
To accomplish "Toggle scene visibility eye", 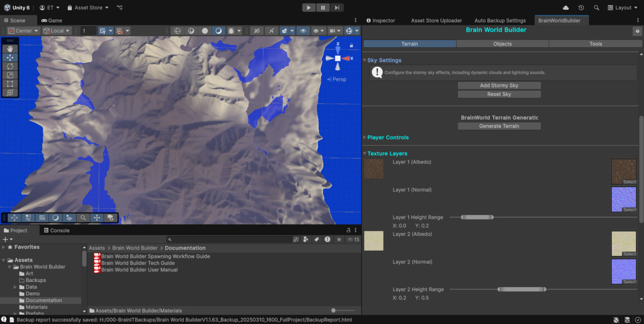I will 303,31.
